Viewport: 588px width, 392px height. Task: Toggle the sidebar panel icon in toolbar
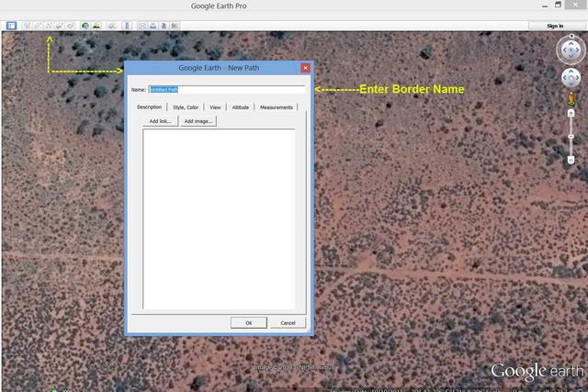click(x=11, y=26)
